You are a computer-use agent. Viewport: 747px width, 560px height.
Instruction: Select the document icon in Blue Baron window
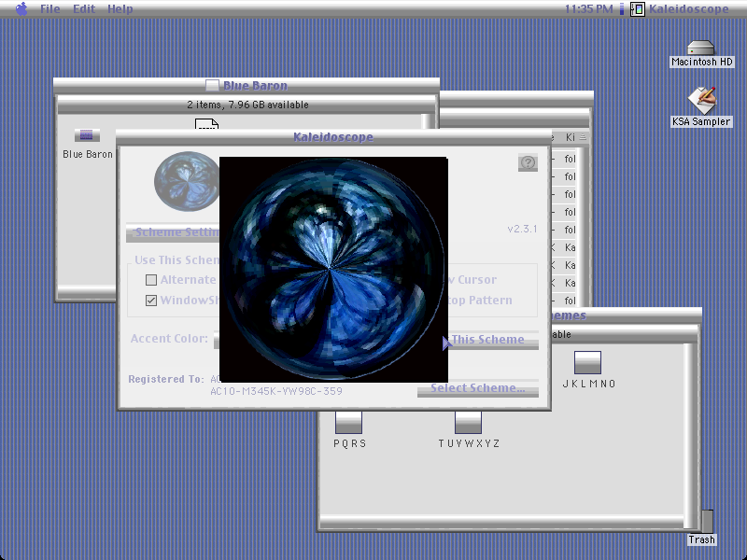(206, 124)
